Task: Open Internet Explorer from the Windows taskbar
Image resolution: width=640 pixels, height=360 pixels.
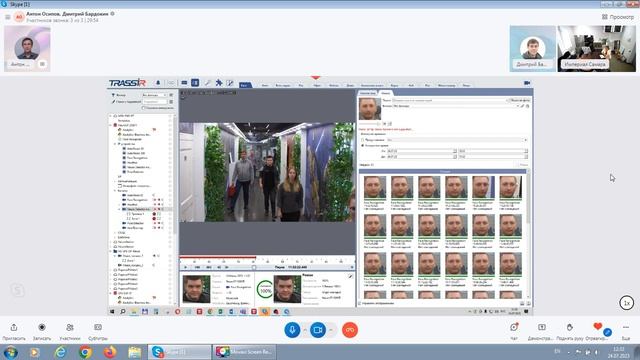Action: click(x=60, y=352)
